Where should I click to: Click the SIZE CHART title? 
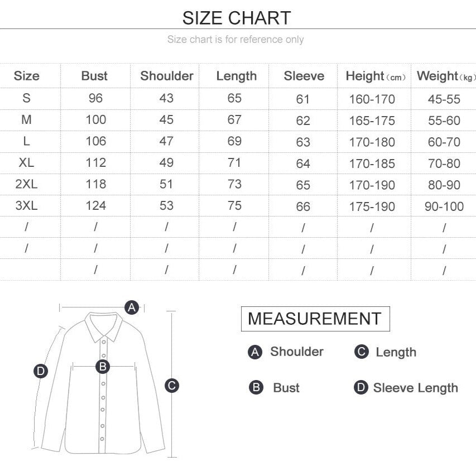(237, 18)
